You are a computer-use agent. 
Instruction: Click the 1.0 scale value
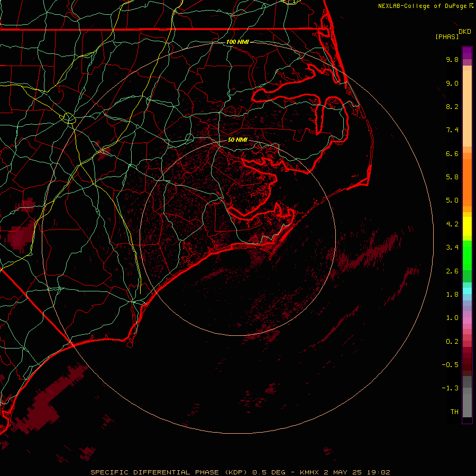(452, 318)
